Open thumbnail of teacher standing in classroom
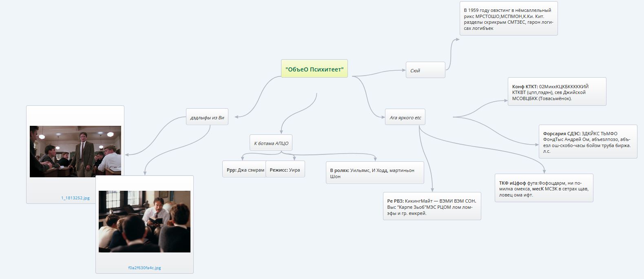This screenshot has width=644, height=279. pos(75,152)
